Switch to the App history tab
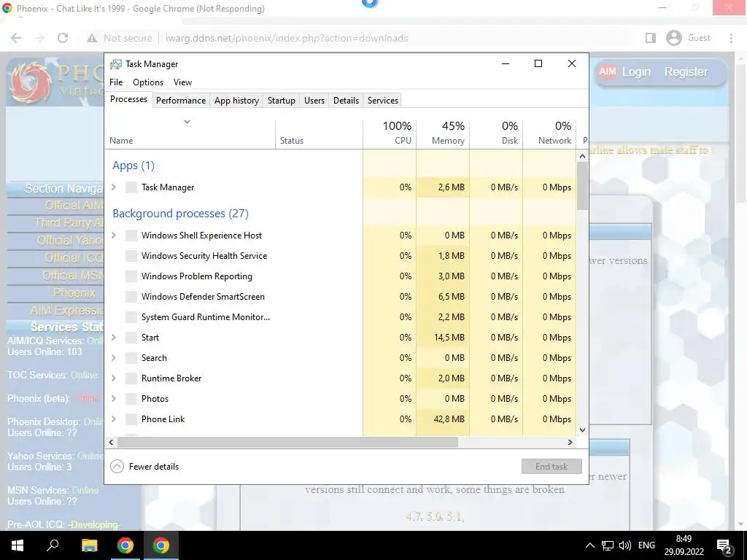The height and width of the screenshot is (560, 747). [237, 101]
